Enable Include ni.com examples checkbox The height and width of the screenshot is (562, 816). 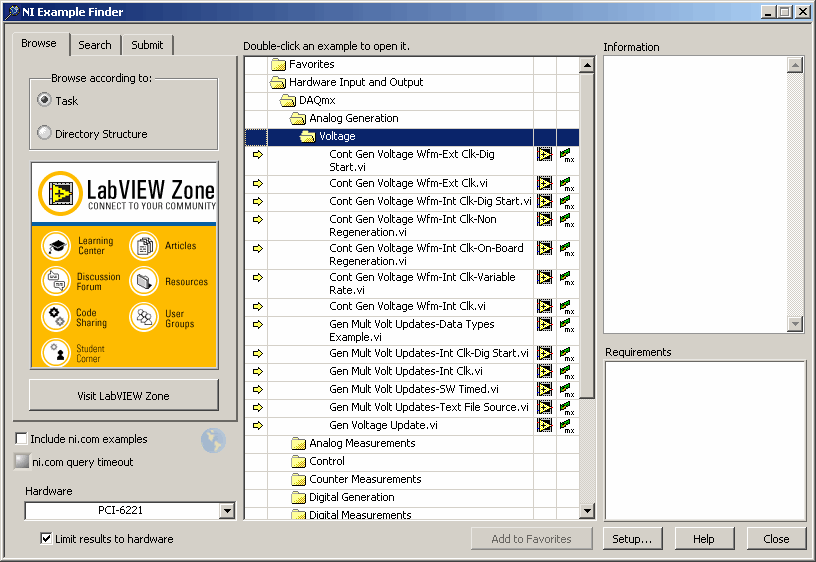coord(21,439)
